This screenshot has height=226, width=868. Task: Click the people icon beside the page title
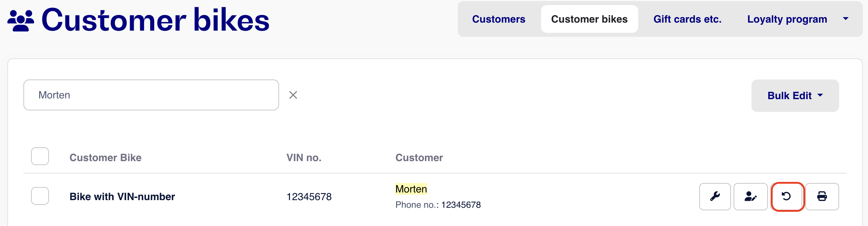pyautogui.click(x=20, y=21)
